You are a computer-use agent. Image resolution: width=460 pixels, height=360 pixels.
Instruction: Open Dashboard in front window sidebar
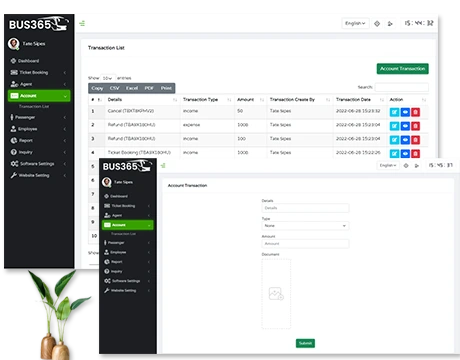click(x=127, y=196)
